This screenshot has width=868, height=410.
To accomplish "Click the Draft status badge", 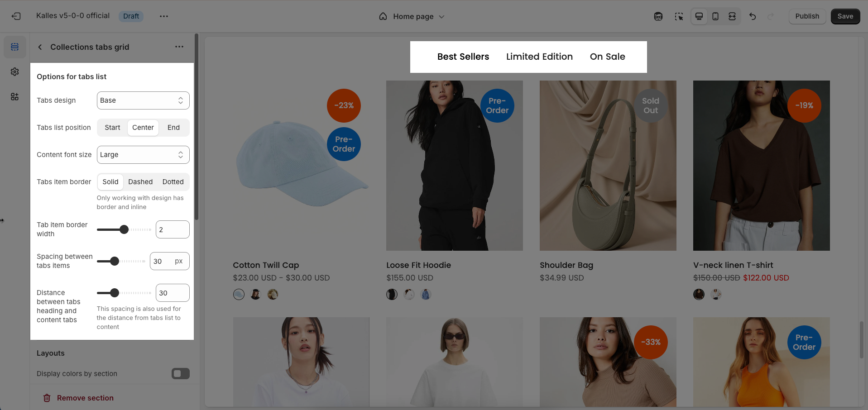I will click(131, 16).
